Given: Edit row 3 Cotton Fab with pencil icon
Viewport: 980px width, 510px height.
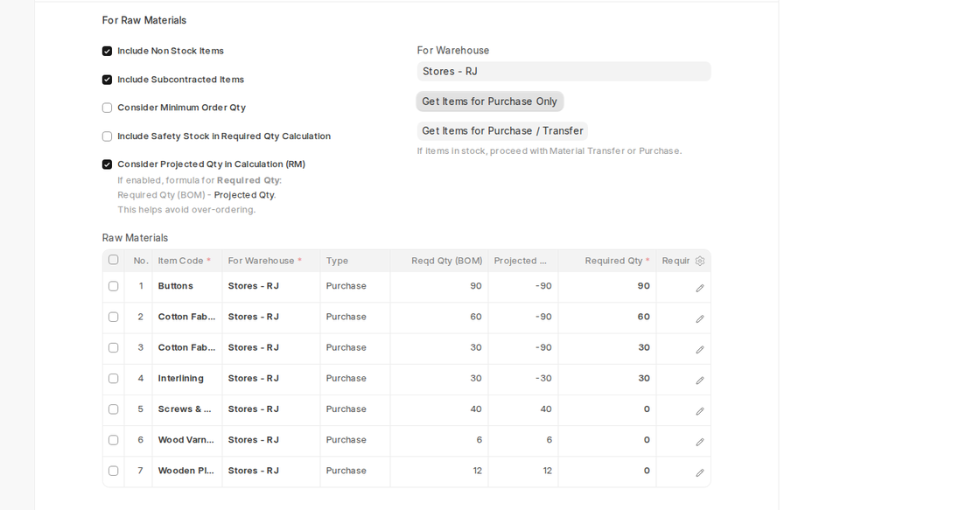Looking at the screenshot, I should 700,349.
